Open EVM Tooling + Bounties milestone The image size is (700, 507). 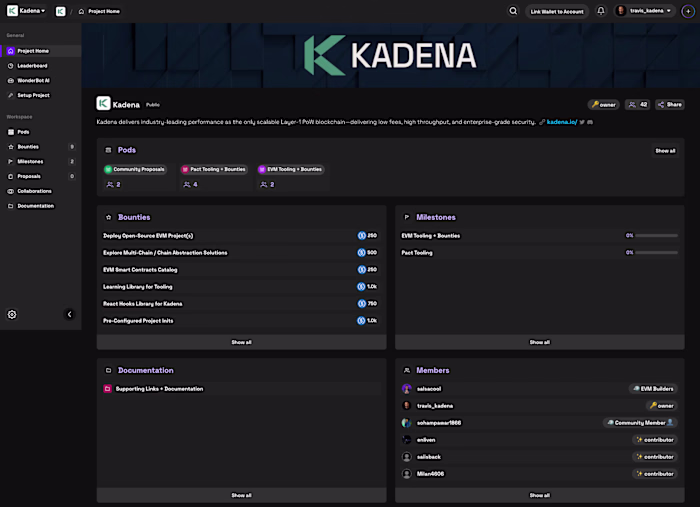coord(540,236)
